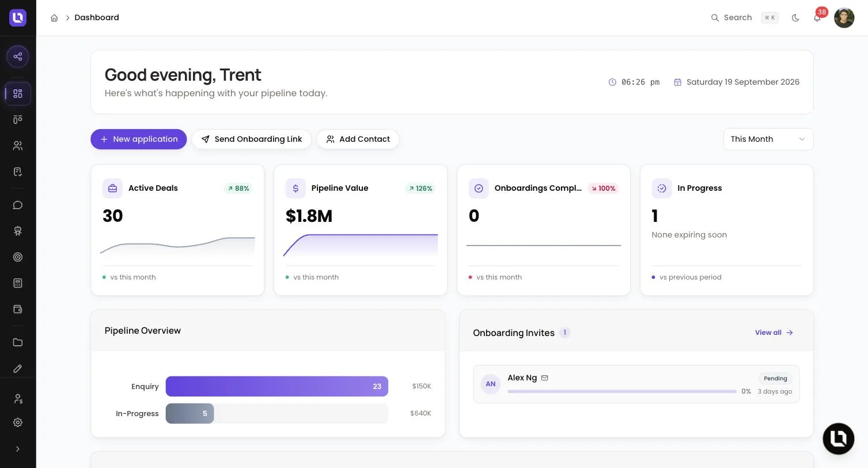The width and height of the screenshot is (868, 468).
Task: Click the 88% trend badge on Active Deals
Action: (238, 188)
